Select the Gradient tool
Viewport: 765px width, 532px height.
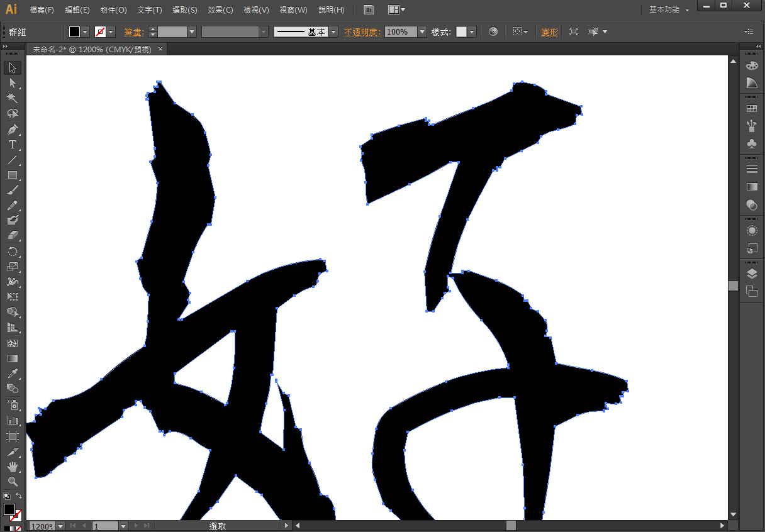(x=13, y=358)
